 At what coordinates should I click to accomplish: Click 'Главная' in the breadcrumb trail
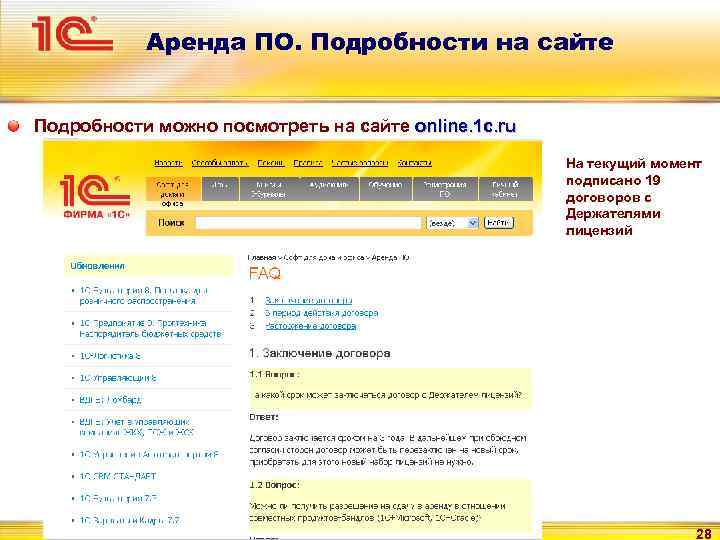click(x=261, y=258)
